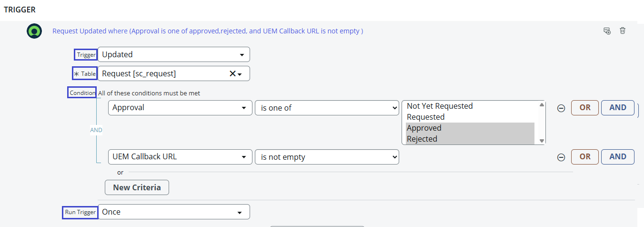Remove the UEM Callback URL condition row with the minus icon
Image resolution: width=644 pixels, height=227 pixels.
pos(561,157)
